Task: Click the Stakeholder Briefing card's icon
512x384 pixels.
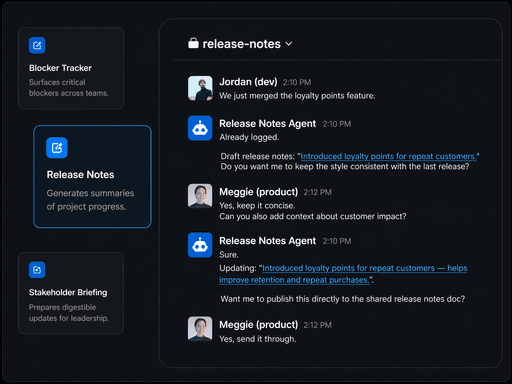Action: coord(37,270)
